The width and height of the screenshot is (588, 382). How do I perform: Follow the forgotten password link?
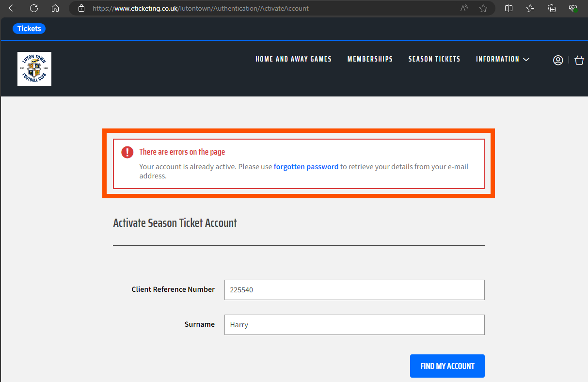[x=306, y=167]
